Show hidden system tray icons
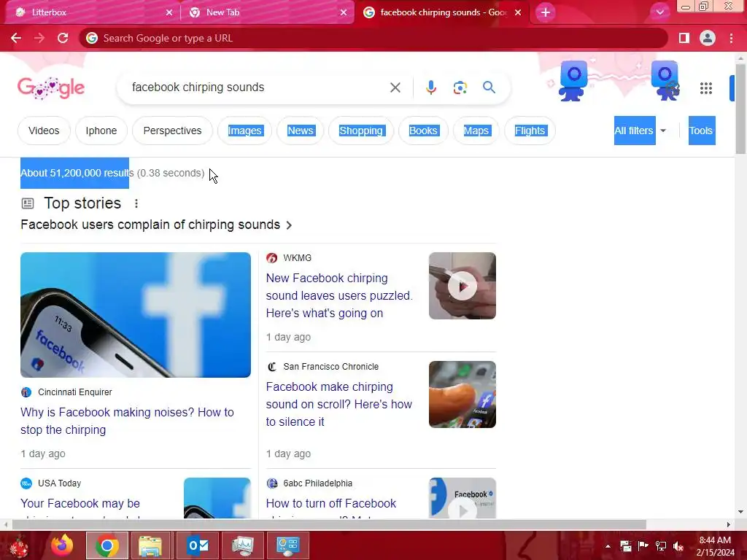This screenshot has height=560, width=747. coord(608,546)
